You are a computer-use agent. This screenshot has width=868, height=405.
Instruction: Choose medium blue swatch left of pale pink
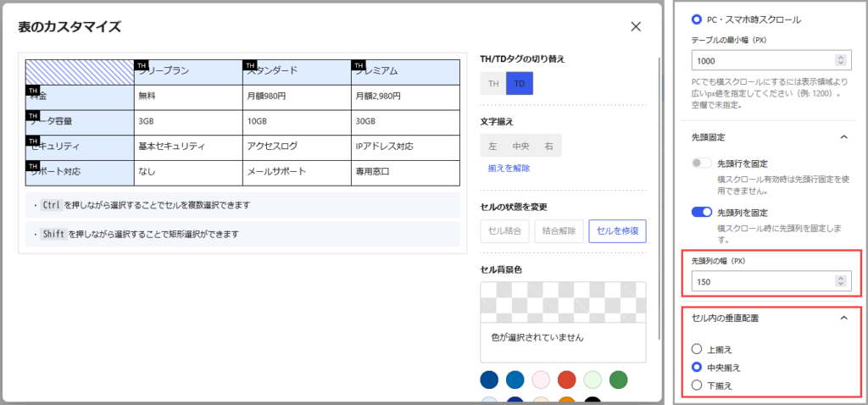click(515, 380)
